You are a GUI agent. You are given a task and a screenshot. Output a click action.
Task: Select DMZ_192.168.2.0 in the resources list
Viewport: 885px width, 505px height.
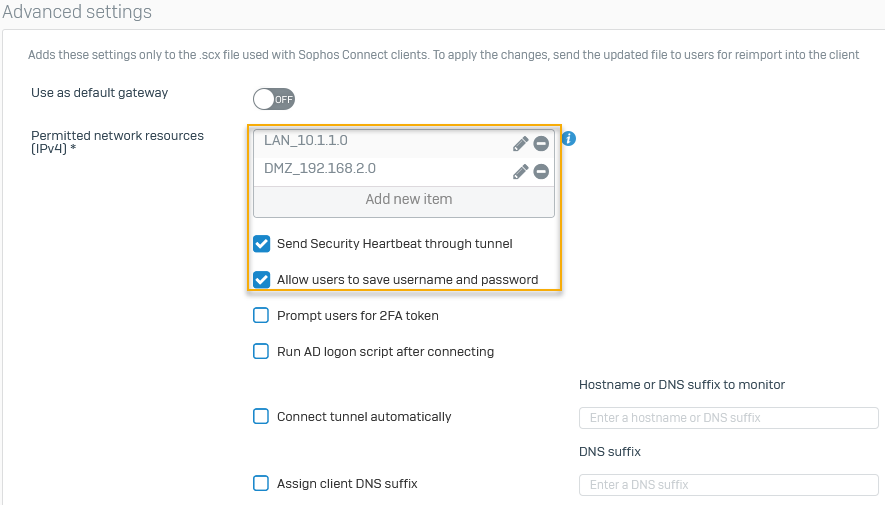[320, 169]
